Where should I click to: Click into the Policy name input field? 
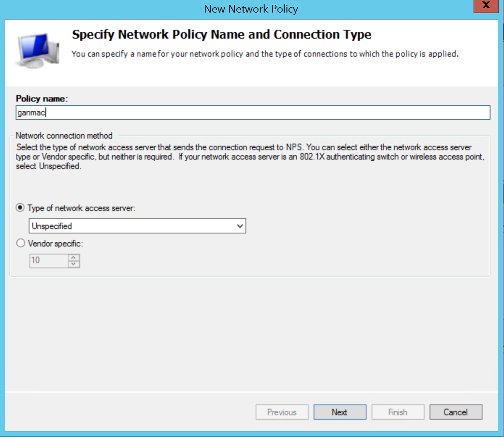point(253,113)
